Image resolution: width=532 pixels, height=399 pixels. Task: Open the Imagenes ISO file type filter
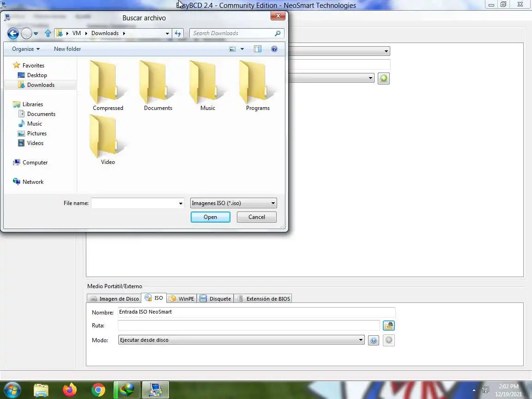pos(233,203)
